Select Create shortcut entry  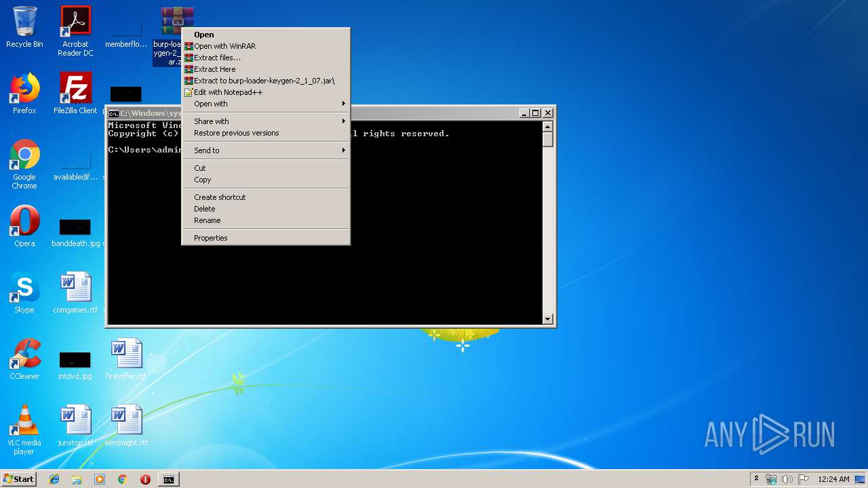click(x=266, y=197)
